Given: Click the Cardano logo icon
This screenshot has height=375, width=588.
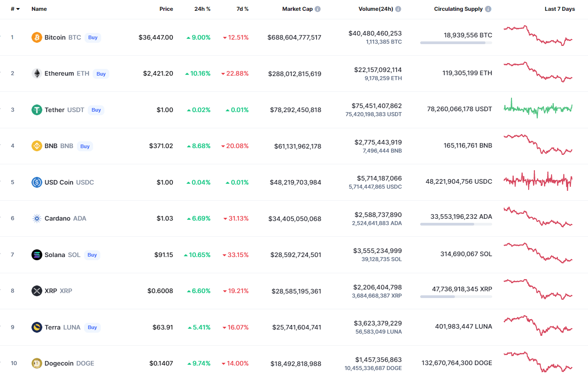Looking at the screenshot, I should coord(37,218).
